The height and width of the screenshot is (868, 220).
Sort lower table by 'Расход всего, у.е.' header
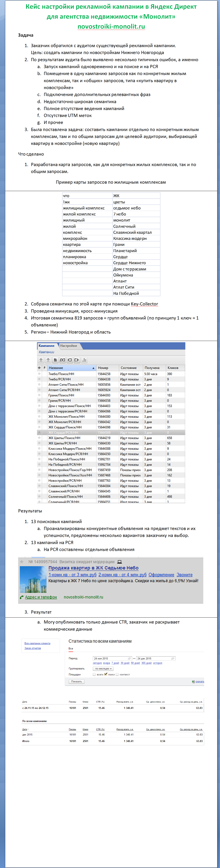click(x=125, y=729)
